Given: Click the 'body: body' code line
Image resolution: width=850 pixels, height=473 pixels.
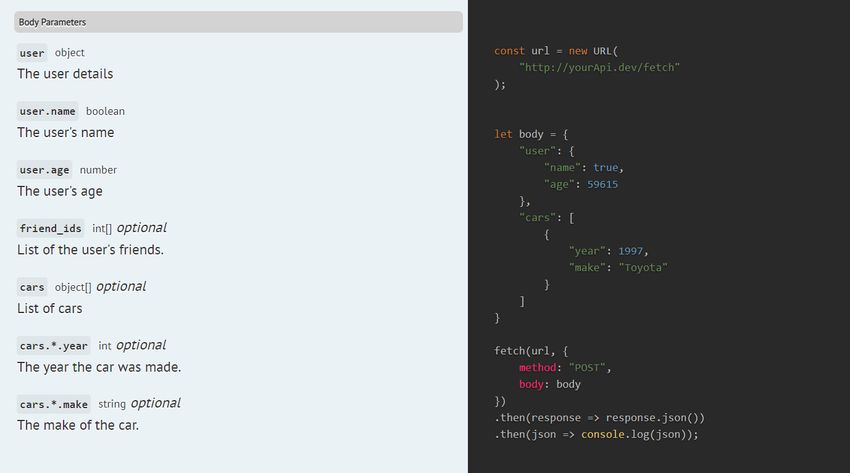Looking at the screenshot, I should click(550, 384).
